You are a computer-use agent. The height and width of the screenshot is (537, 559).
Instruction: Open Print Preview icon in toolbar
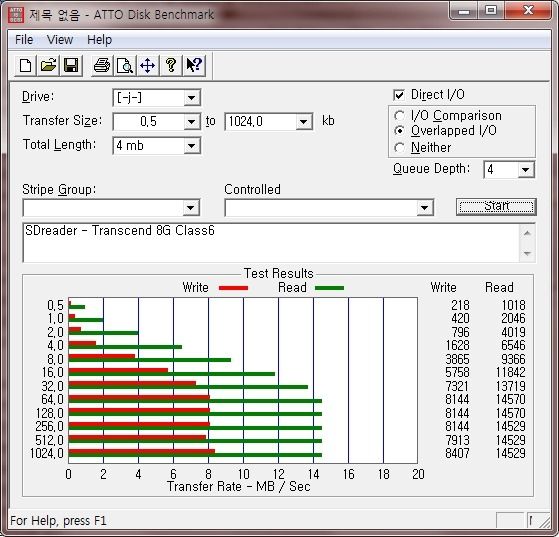125,66
